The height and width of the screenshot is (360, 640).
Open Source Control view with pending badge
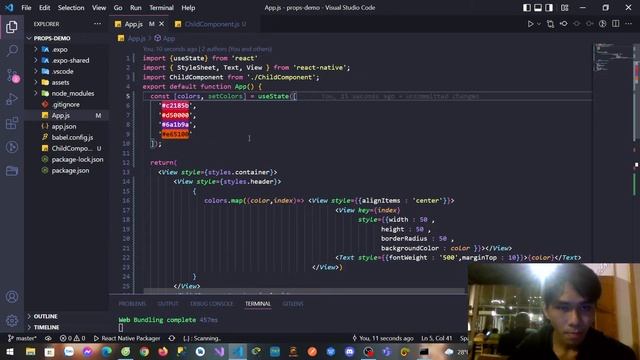12,76
